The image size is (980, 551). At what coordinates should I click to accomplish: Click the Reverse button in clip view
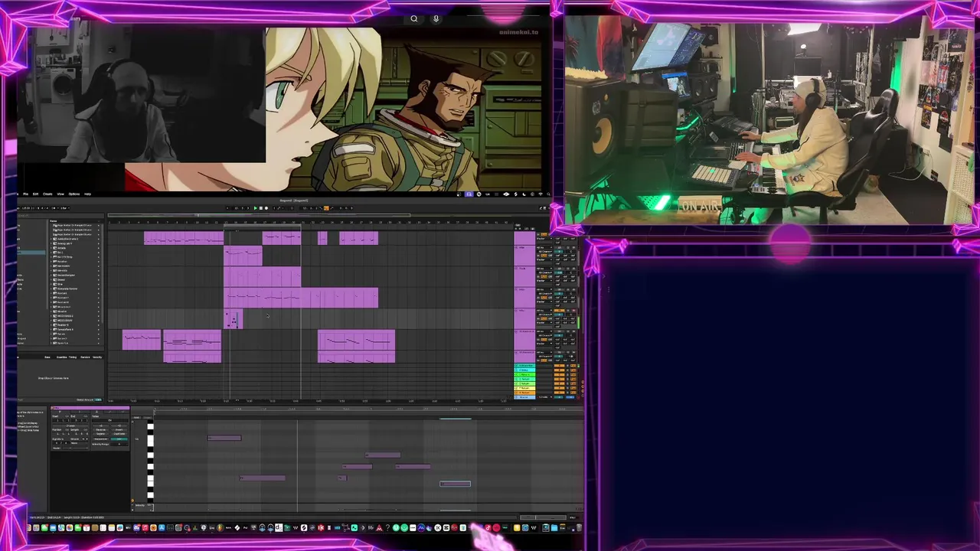(100, 430)
